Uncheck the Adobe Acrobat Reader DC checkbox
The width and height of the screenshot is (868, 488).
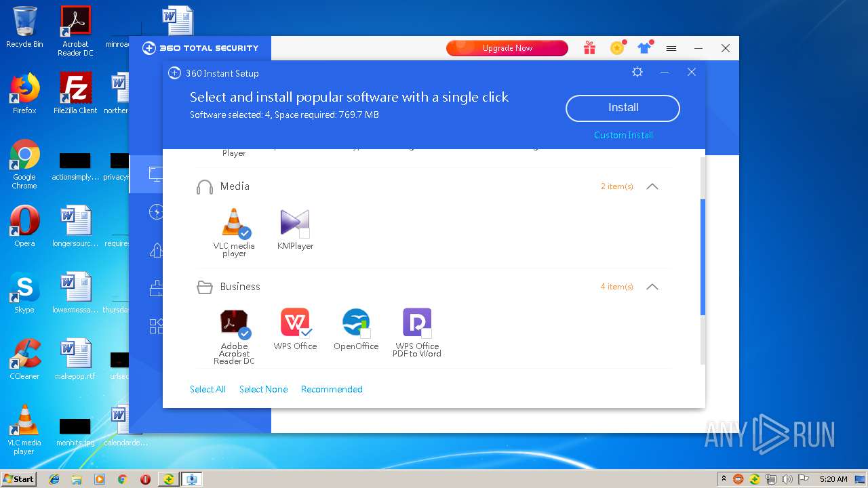click(x=245, y=333)
